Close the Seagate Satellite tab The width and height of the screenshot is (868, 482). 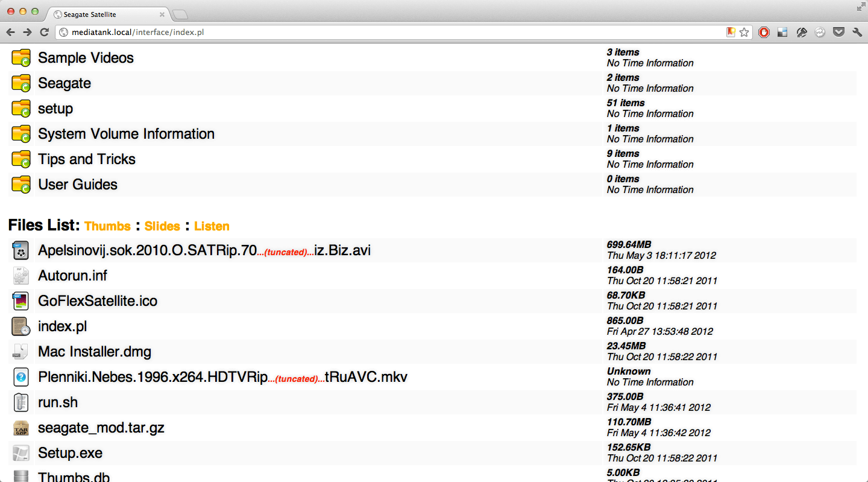pos(162,14)
